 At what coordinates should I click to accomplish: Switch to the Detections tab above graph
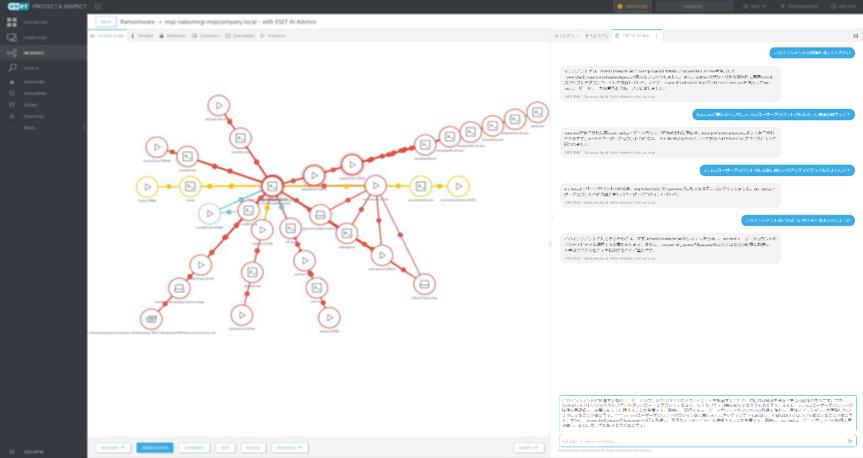[173, 36]
